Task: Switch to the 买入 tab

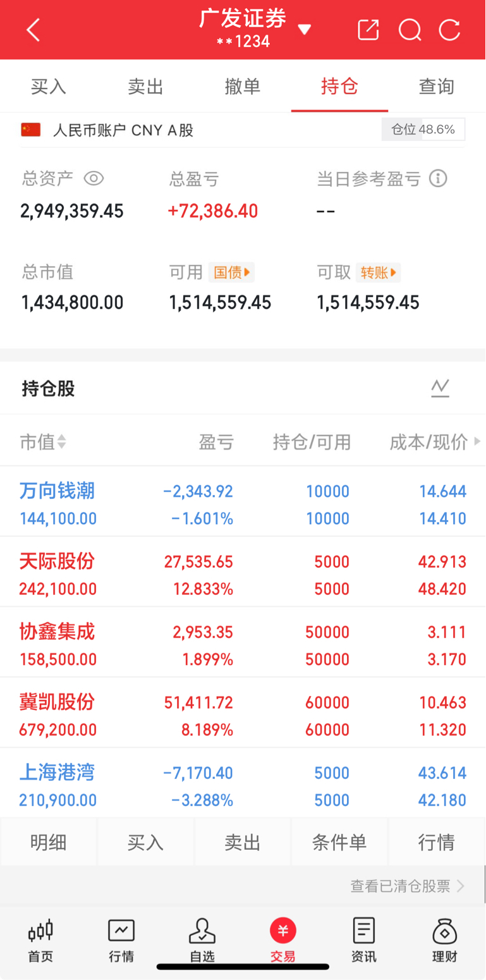Action: tap(49, 87)
